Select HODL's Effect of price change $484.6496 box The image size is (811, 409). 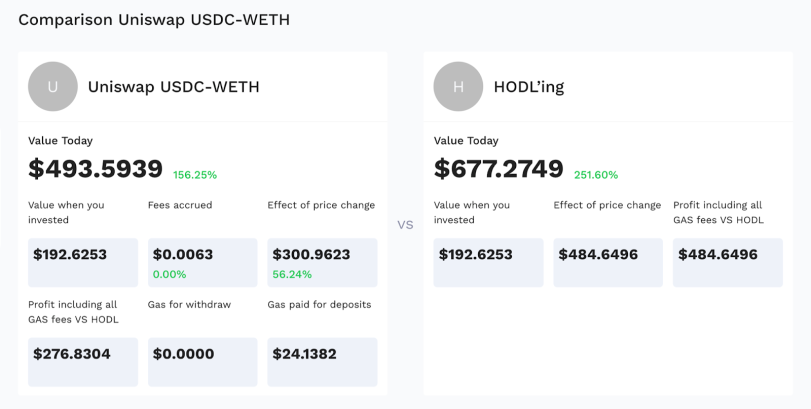point(608,263)
